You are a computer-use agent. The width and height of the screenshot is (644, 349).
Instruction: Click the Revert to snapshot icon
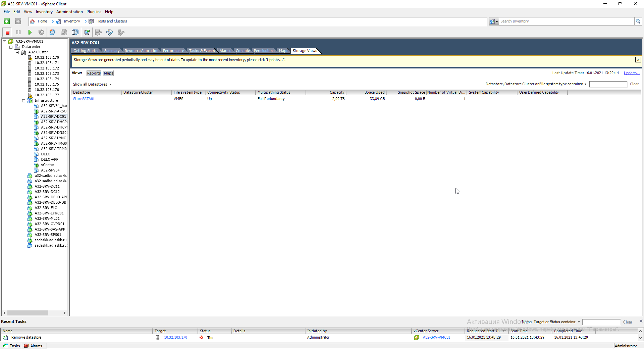[64, 33]
